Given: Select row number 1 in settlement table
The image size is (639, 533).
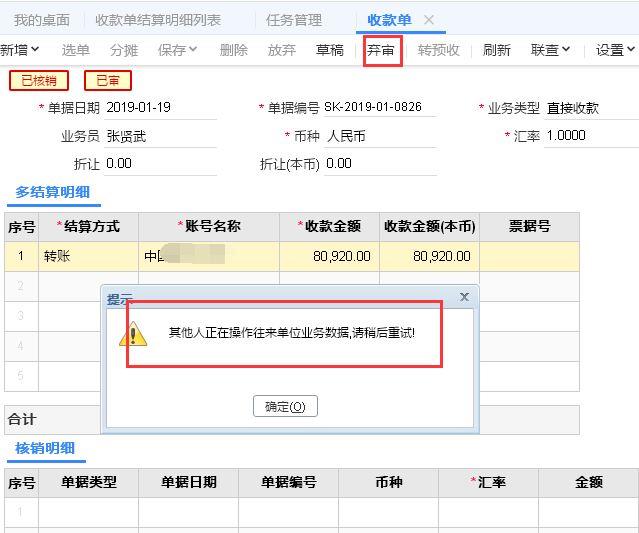Looking at the screenshot, I should coord(21,256).
